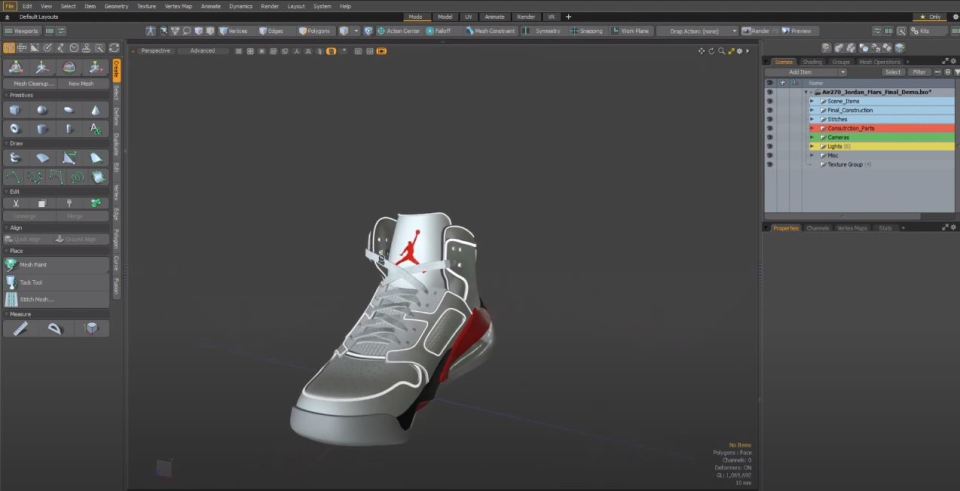The height and width of the screenshot is (491, 960).
Task: Open the Texture menu
Action: (x=146, y=6)
